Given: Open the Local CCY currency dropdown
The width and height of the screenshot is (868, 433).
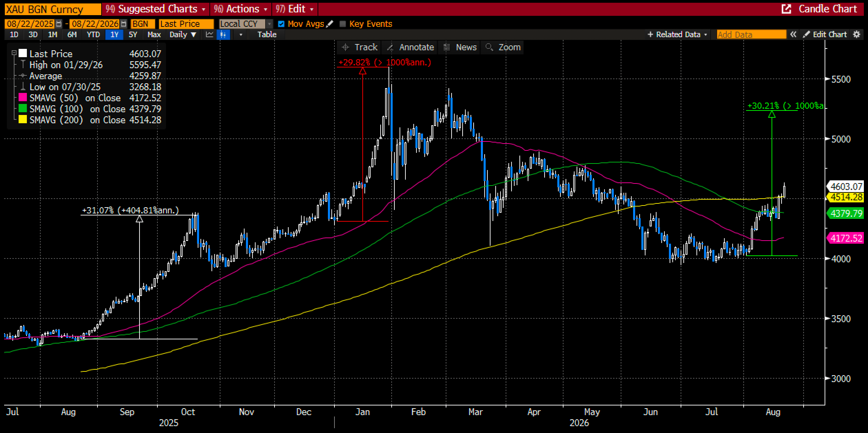Looking at the screenshot, I should point(245,24).
